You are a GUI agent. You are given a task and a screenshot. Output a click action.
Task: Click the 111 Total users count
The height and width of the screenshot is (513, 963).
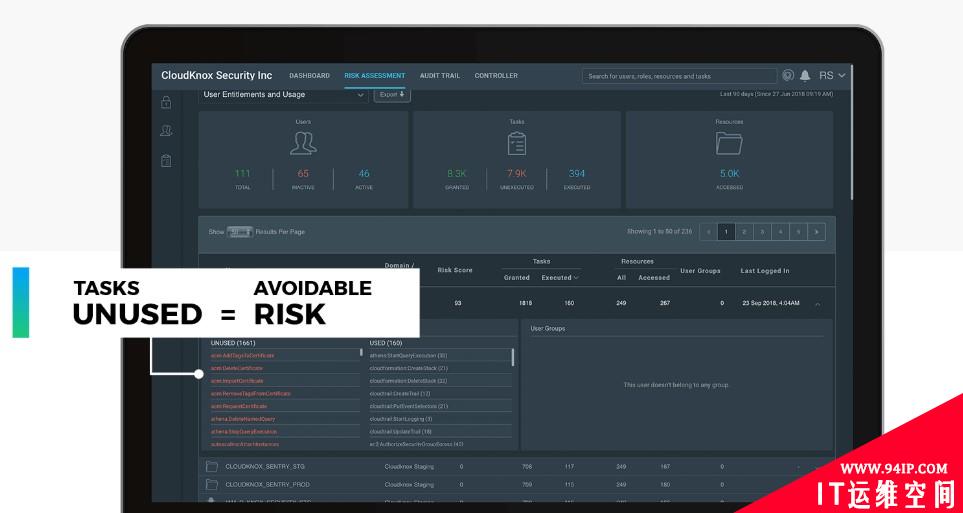(x=243, y=174)
